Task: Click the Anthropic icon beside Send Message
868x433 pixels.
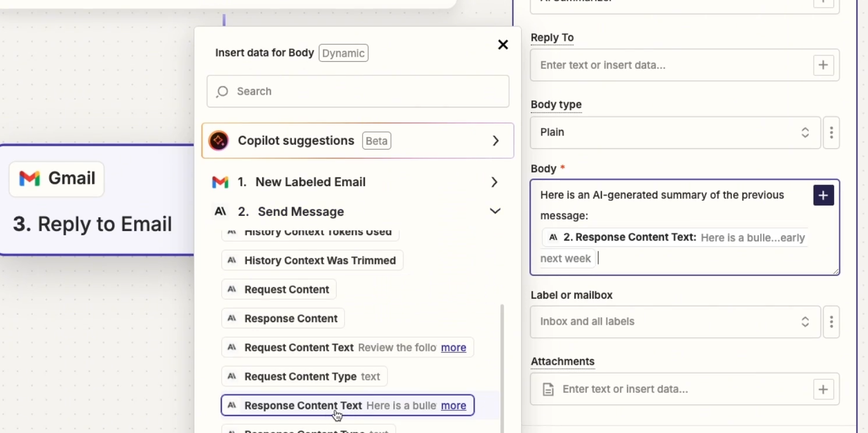Action: [x=220, y=211]
